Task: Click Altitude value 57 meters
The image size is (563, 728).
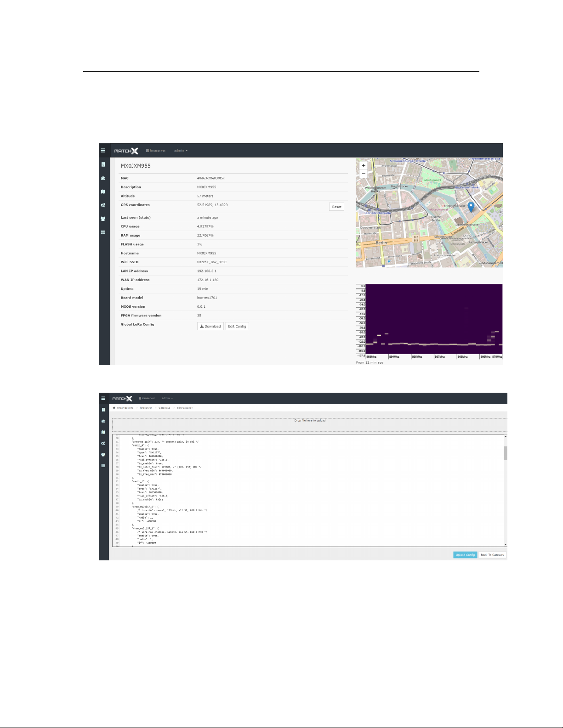Action: pyautogui.click(x=205, y=196)
